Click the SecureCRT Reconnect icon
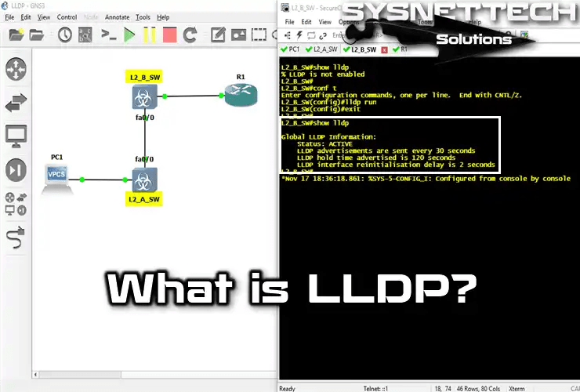 pos(311,35)
